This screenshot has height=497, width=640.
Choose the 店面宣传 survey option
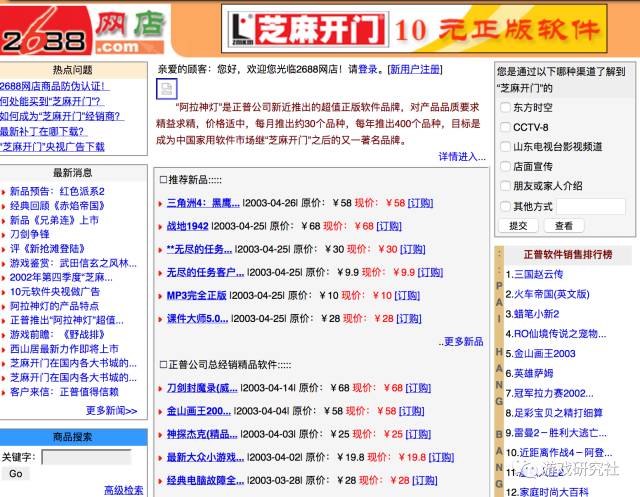505,166
